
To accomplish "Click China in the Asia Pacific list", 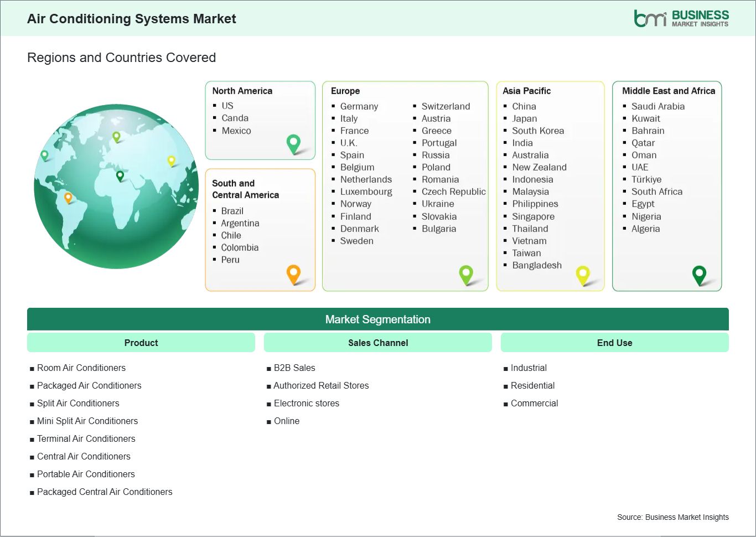I will tap(524, 106).
